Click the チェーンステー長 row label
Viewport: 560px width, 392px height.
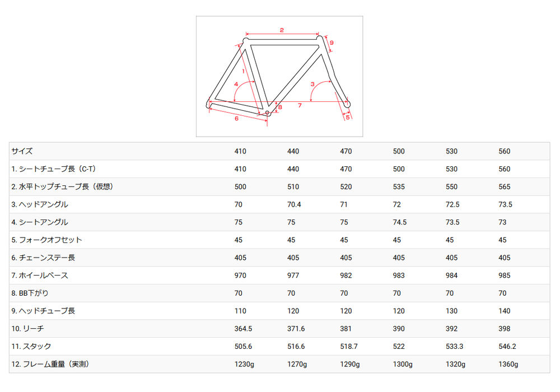coord(43,258)
